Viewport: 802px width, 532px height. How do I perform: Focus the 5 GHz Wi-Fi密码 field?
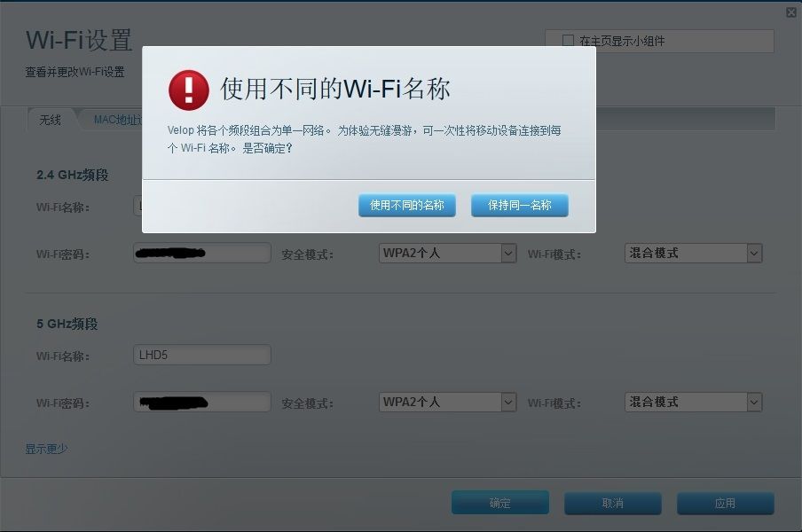coord(202,403)
